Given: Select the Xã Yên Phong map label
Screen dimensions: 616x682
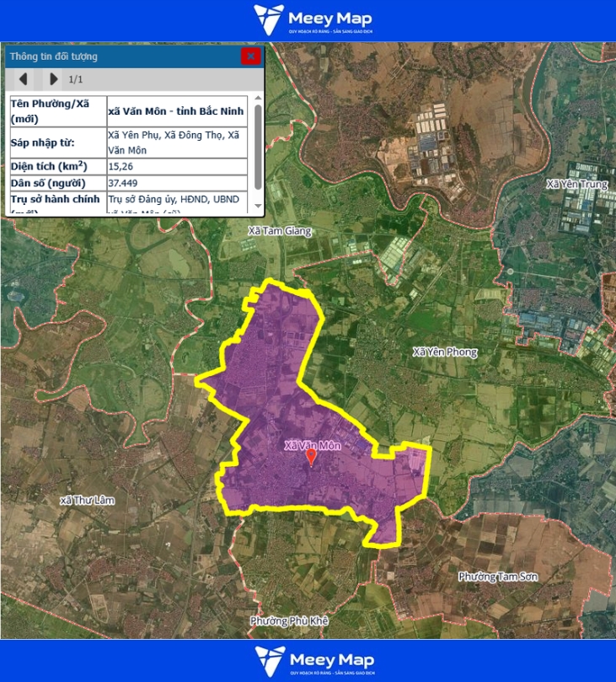Looking at the screenshot, I should (444, 352).
